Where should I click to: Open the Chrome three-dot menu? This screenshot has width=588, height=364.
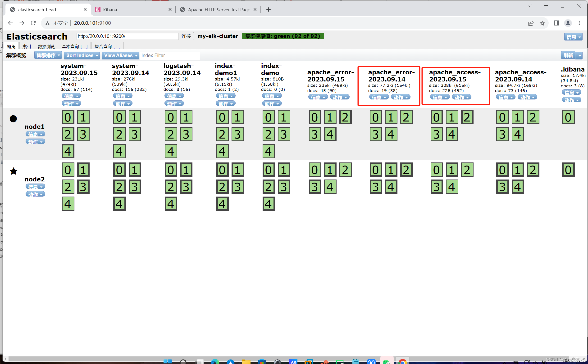pyautogui.click(x=579, y=23)
